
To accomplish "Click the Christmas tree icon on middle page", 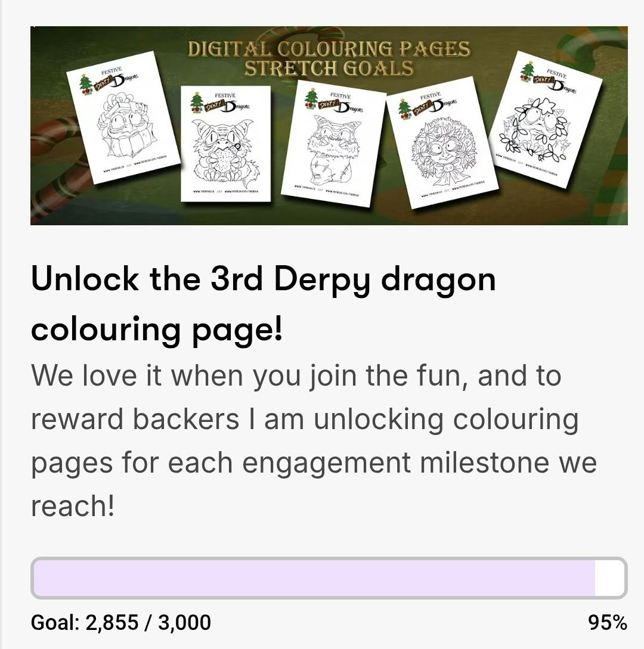I will pyautogui.click(x=311, y=99).
